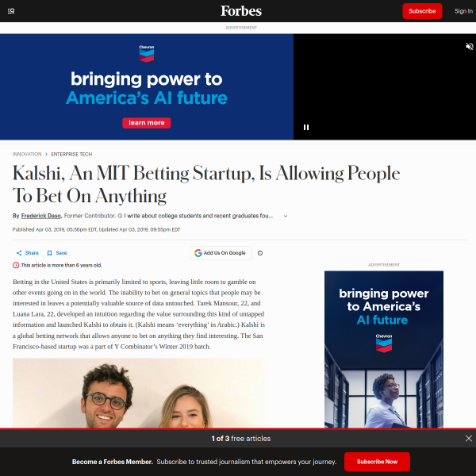476x476 pixels.
Task: Click the Chevron sidebar advertisement image
Action: 384,349
